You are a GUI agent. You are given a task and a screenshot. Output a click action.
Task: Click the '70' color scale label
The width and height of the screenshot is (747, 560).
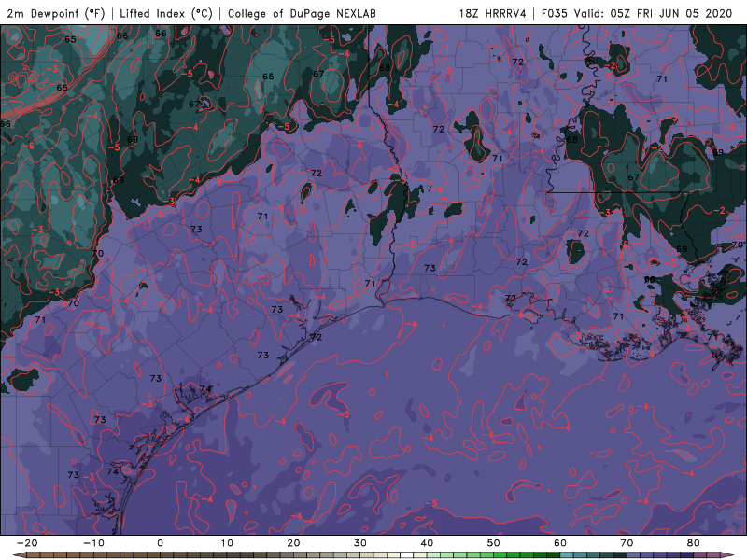click(x=627, y=543)
